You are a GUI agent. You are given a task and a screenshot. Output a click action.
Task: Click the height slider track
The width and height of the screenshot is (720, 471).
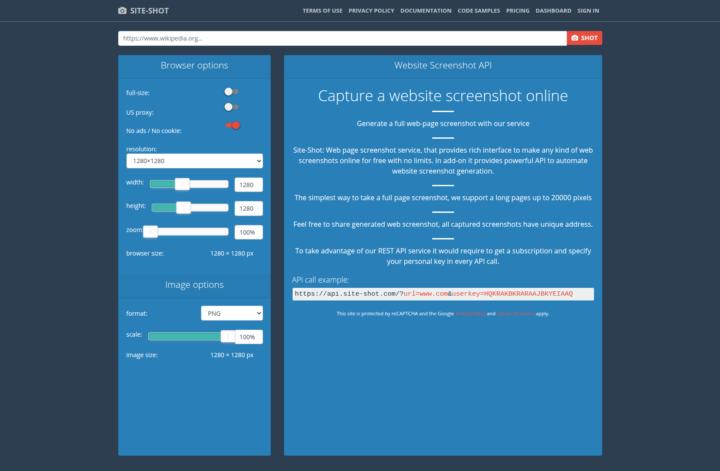189,208
